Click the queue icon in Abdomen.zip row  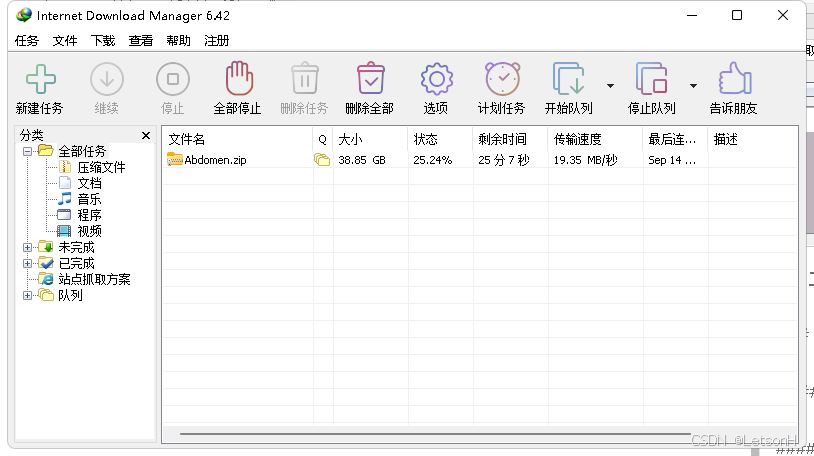(x=322, y=160)
